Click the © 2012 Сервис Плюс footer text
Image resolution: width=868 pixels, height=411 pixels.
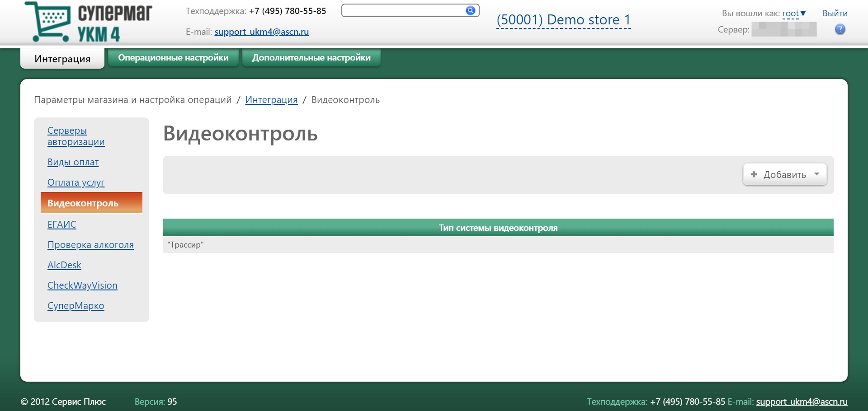click(63, 402)
